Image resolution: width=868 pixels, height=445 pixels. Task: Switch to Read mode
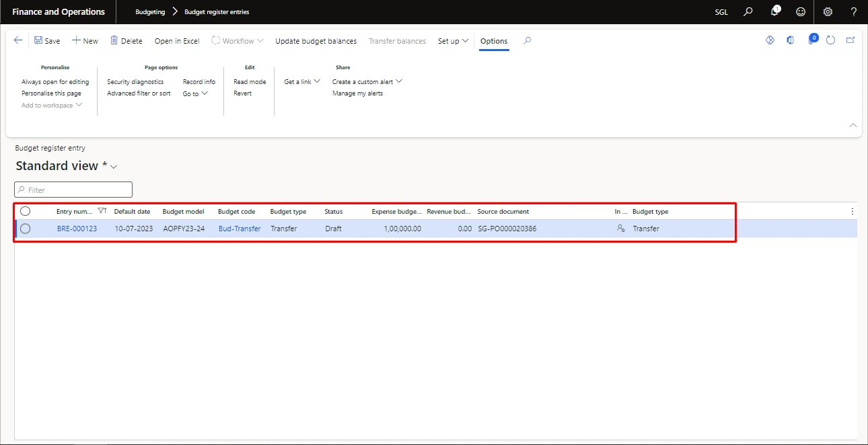tap(250, 82)
